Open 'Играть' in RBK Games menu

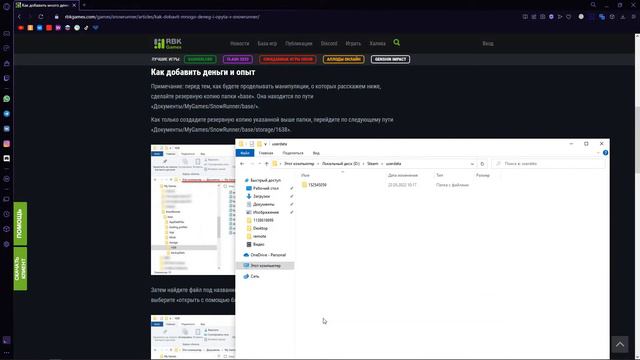353,43
